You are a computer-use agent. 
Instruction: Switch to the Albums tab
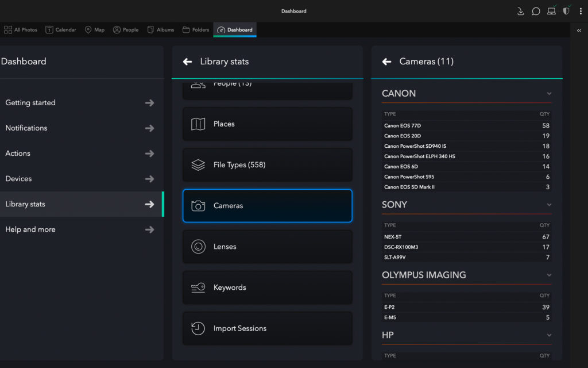tap(161, 30)
